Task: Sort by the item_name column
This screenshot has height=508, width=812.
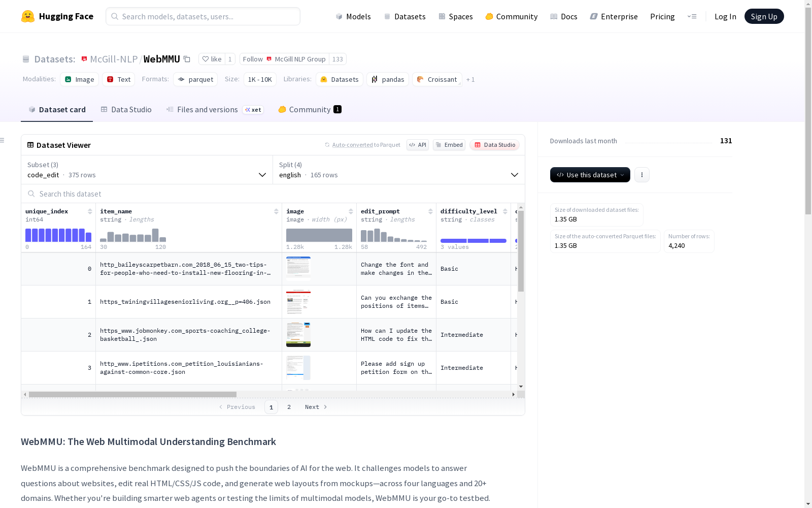Action: pyautogui.click(x=276, y=211)
